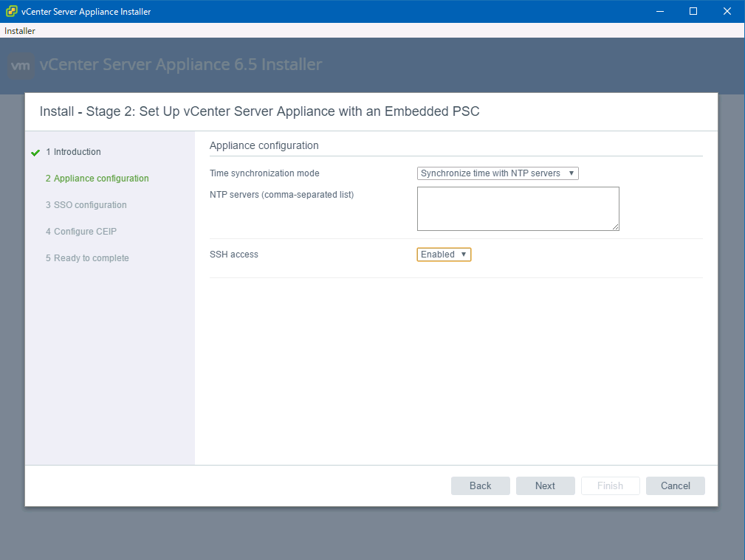Open the SSH access Enabled dropdown
745x560 pixels.
(444, 255)
